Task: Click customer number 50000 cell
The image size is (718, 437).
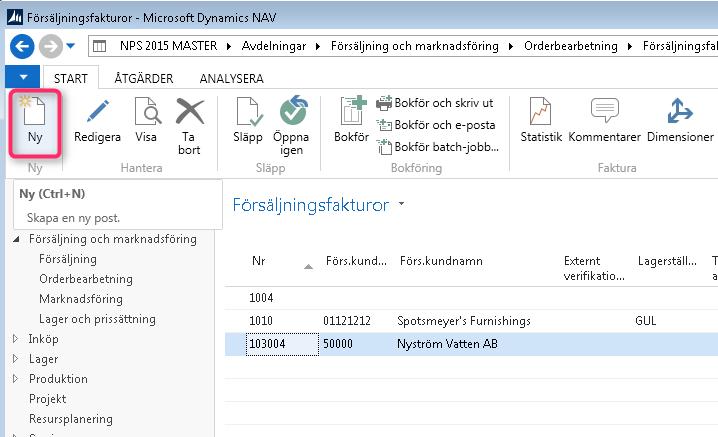Action: tap(338, 344)
